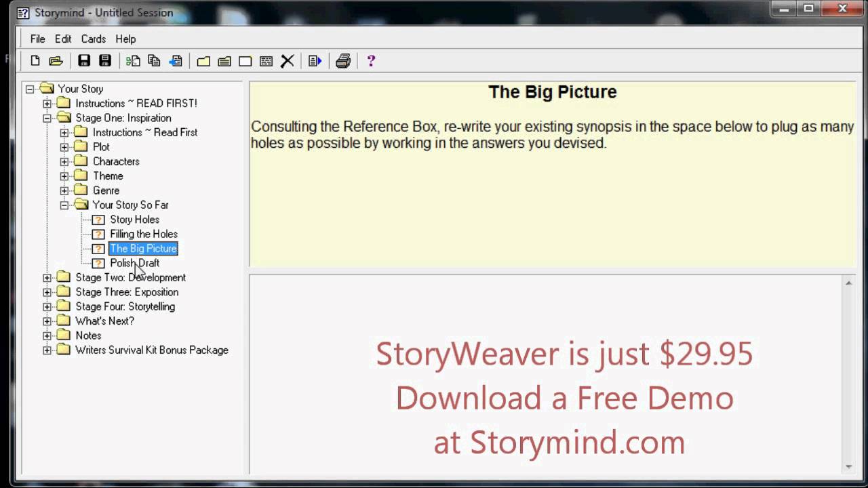Expand the Characters folder node
This screenshot has height=488, width=868.
64,161
